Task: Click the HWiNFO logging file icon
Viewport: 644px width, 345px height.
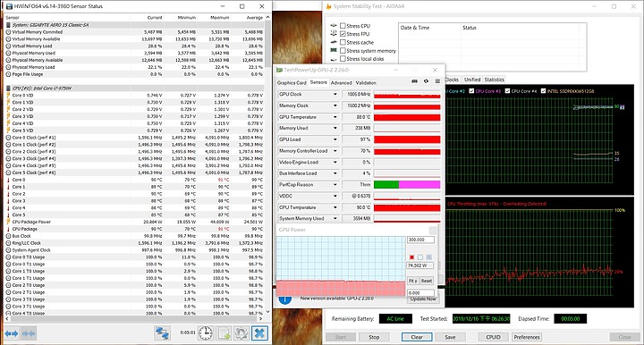Action: point(224,333)
